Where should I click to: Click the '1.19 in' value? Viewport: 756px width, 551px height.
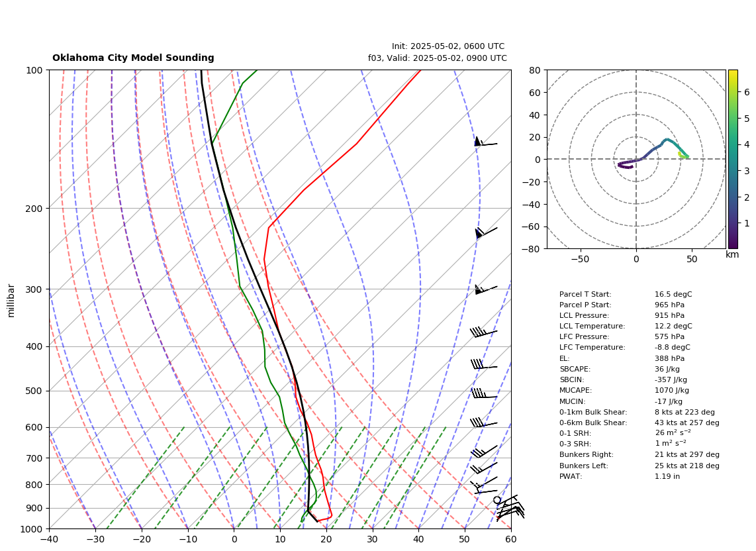[667, 476]
